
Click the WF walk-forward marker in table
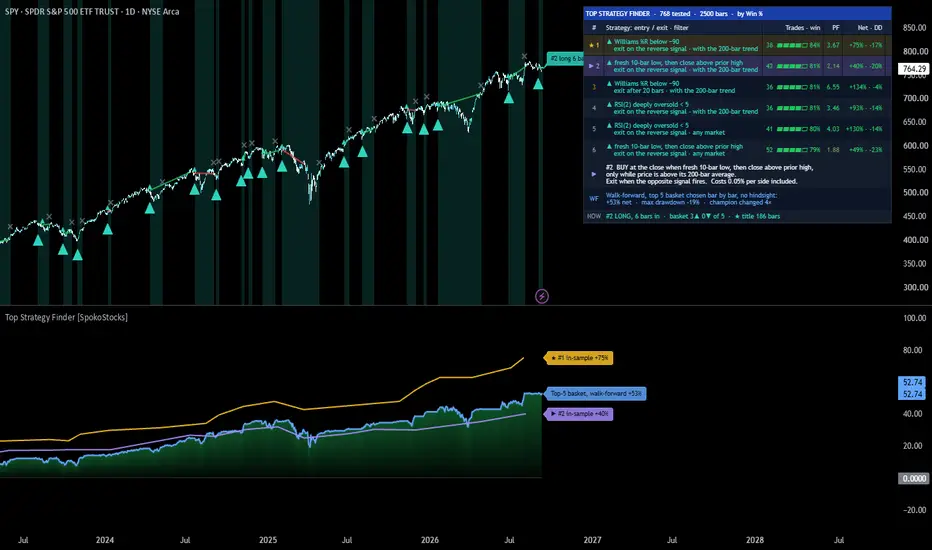point(593,199)
